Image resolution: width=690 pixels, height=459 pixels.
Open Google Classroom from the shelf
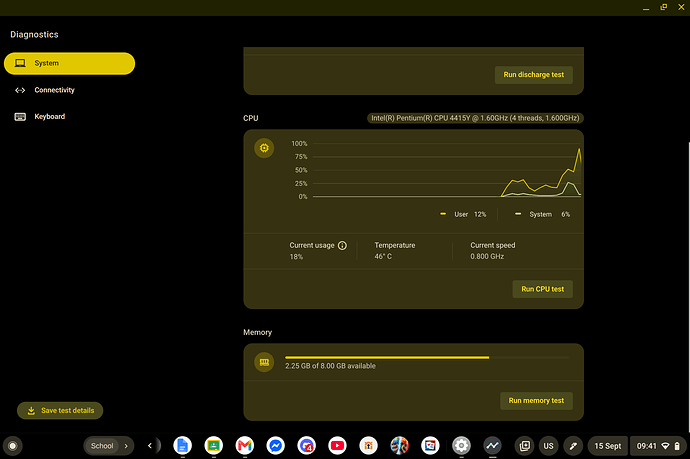213,446
